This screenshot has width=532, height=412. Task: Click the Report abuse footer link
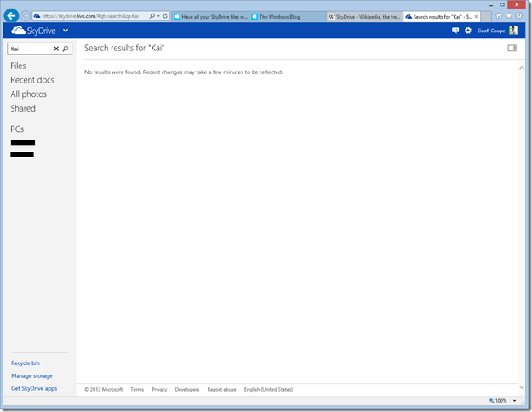coord(222,389)
